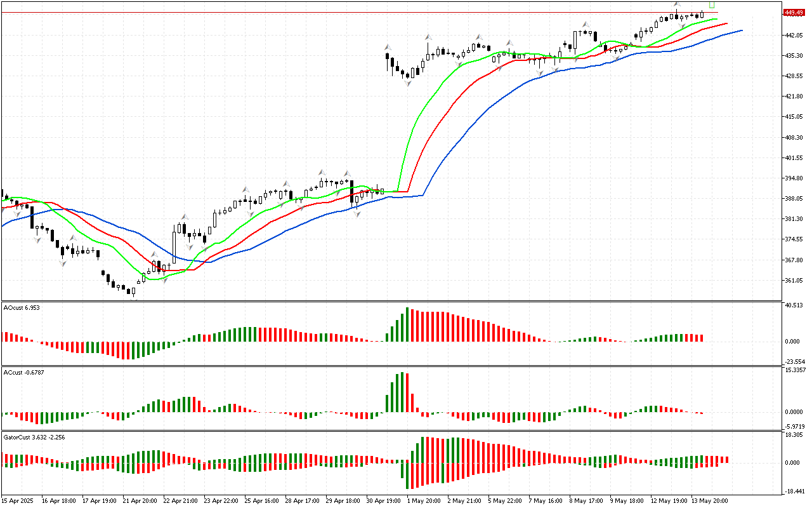The width and height of the screenshot is (812, 508).
Task: Click the ACcust -0.6787 indicator label
Action: 25,372
